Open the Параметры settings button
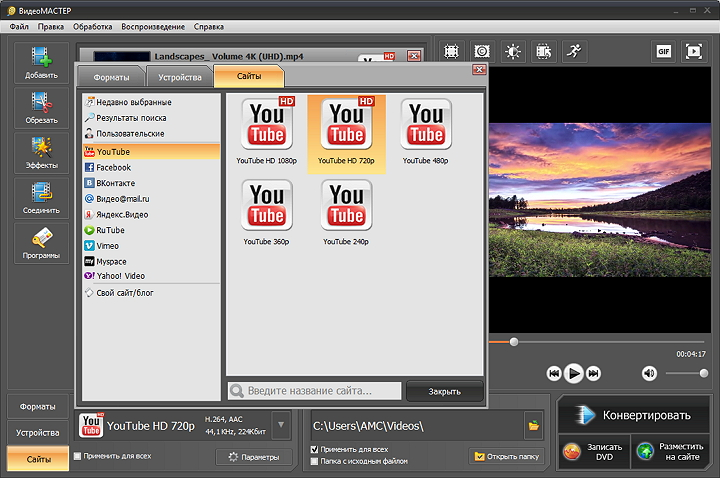Screen dimensions: 720x478 tap(254, 457)
